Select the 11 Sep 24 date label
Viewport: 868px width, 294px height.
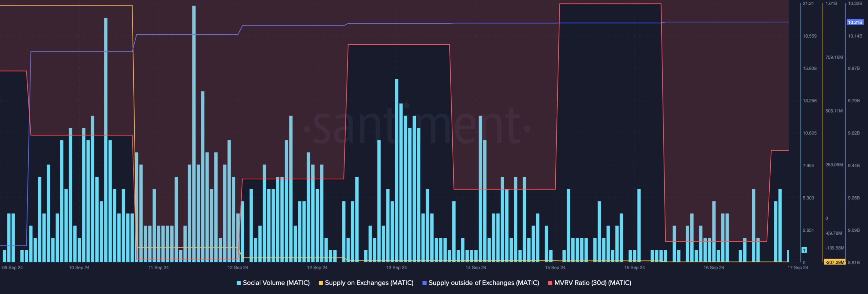point(159,268)
